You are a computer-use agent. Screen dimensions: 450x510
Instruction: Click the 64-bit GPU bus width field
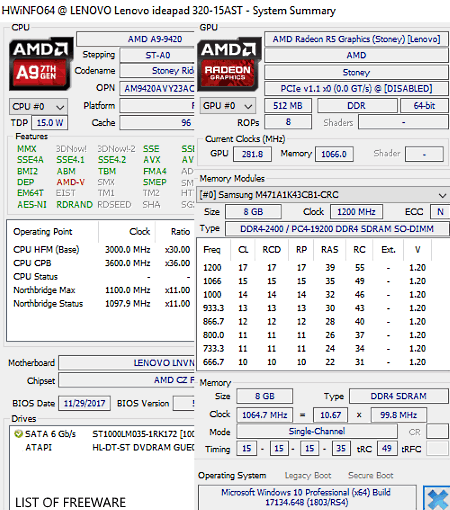[424, 106]
